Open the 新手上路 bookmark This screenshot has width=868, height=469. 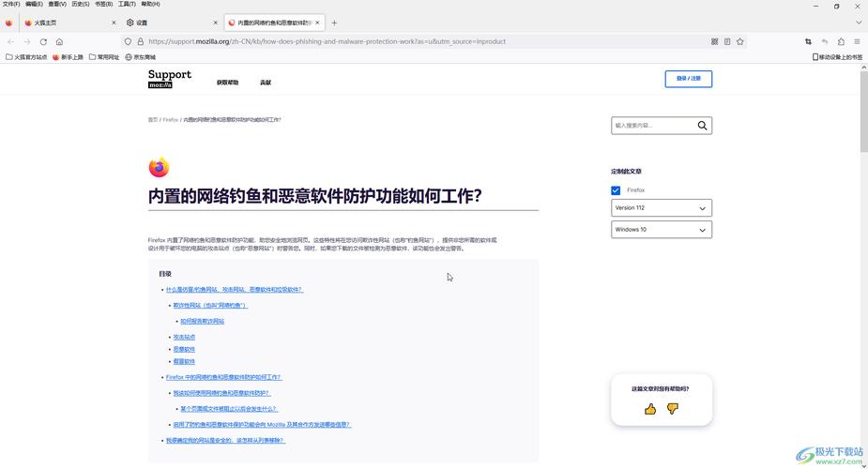(x=68, y=57)
